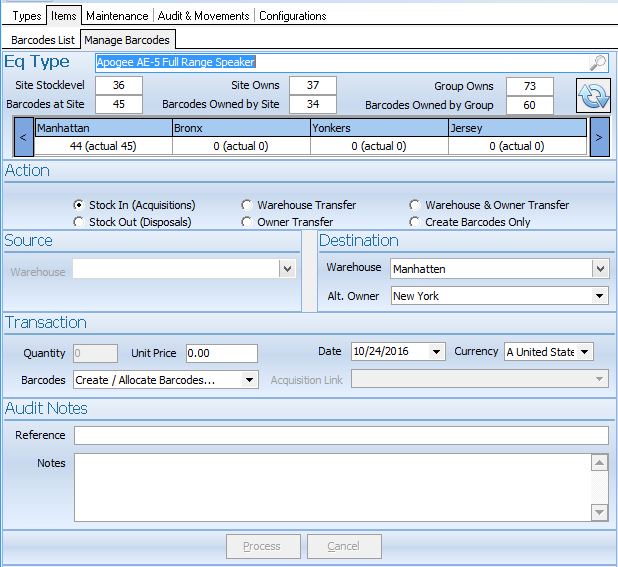
Task: Open the Destination Warehouse dropdown
Action: pyautogui.click(x=599, y=268)
